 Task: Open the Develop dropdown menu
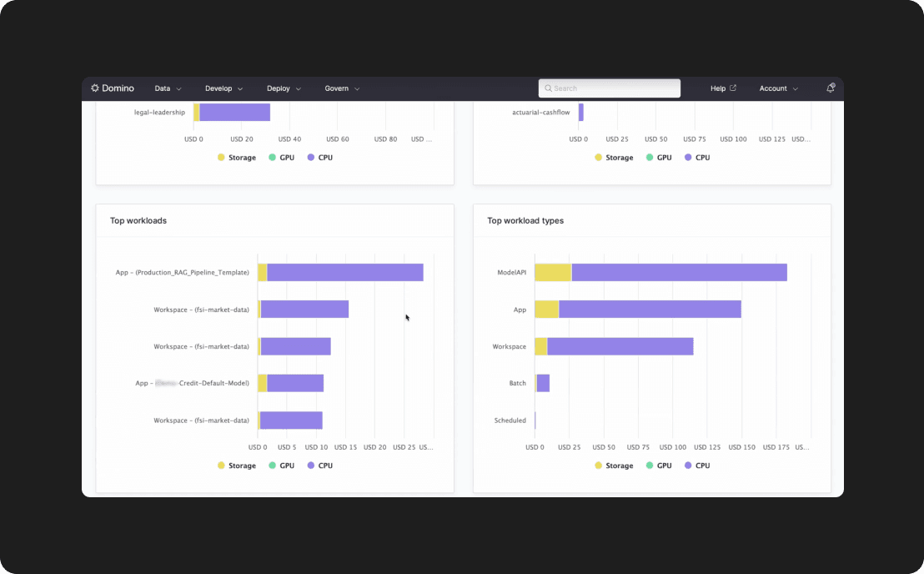click(x=223, y=88)
